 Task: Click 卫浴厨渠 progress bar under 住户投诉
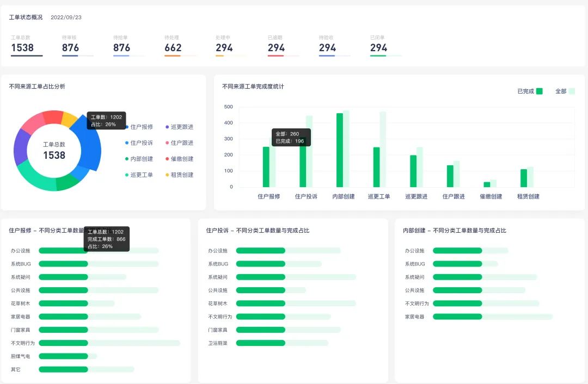[282, 343]
